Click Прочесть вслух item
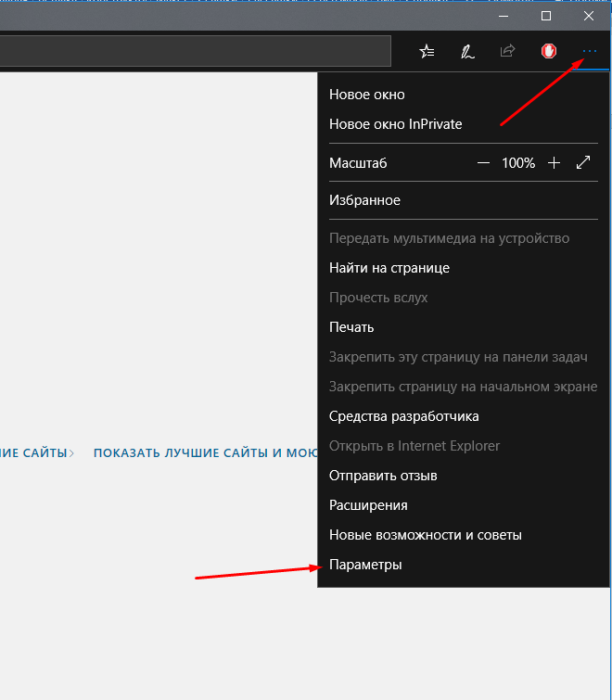The height and width of the screenshot is (700, 612). click(464, 298)
